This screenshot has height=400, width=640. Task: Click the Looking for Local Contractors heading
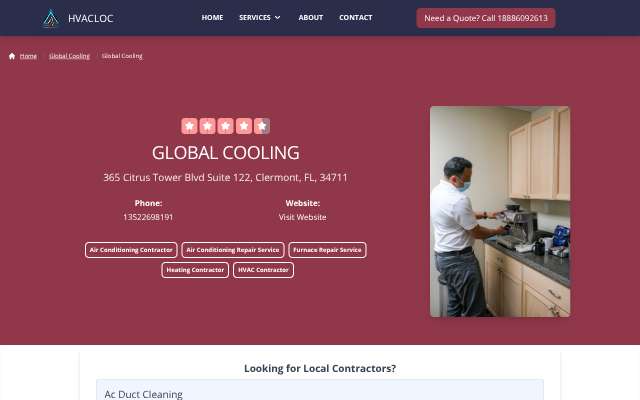click(x=320, y=368)
